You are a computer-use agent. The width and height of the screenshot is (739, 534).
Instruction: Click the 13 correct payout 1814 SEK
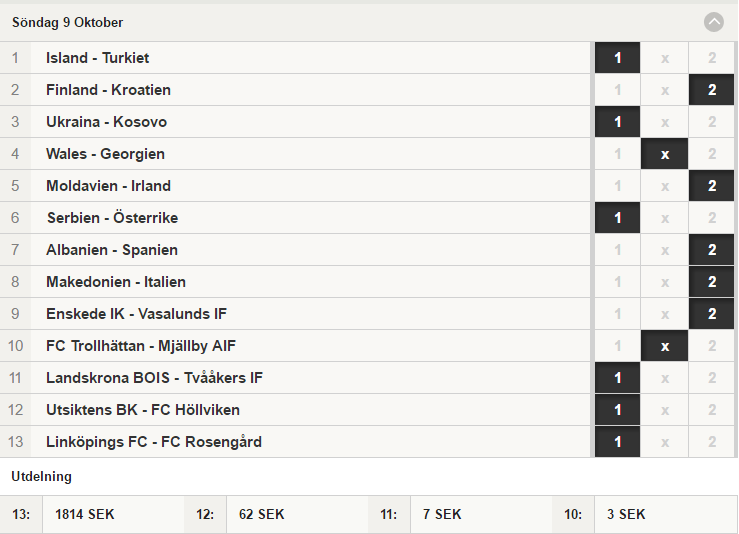tap(85, 514)
